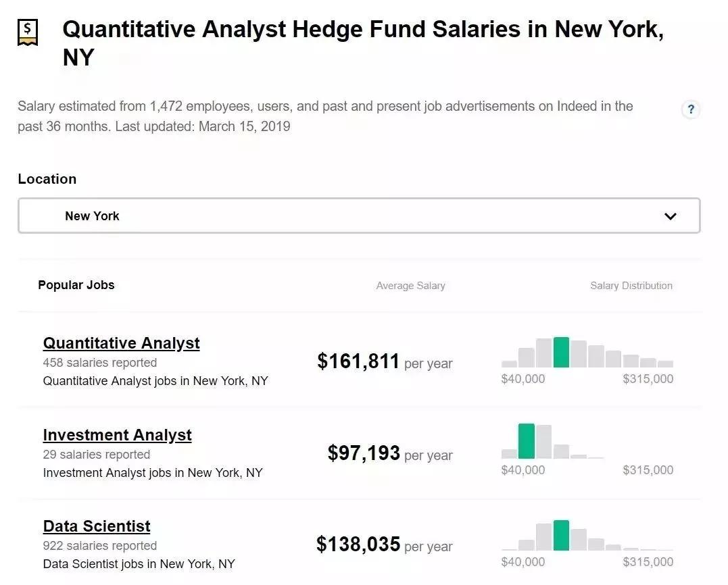Viewport: 728px width, 585px height.
Task: Click the Salary Distribution column header
Action: [631, 286]
